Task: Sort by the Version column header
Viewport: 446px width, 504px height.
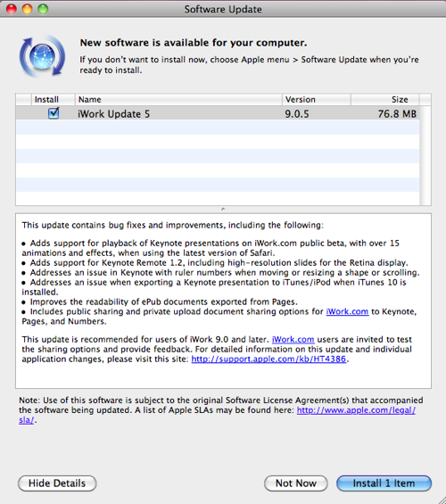Action: [317, 100]
